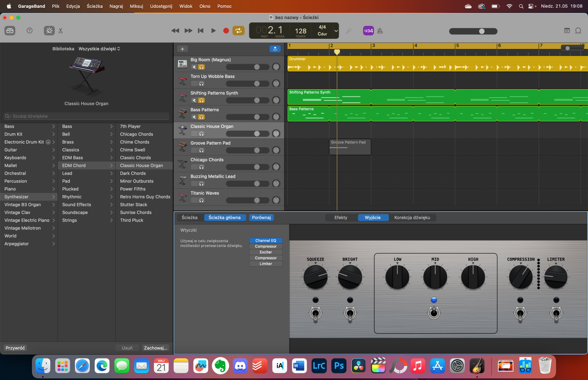
Task: Adjust the Chicago Chords track volume slider
Action: [x=257, y=167]
